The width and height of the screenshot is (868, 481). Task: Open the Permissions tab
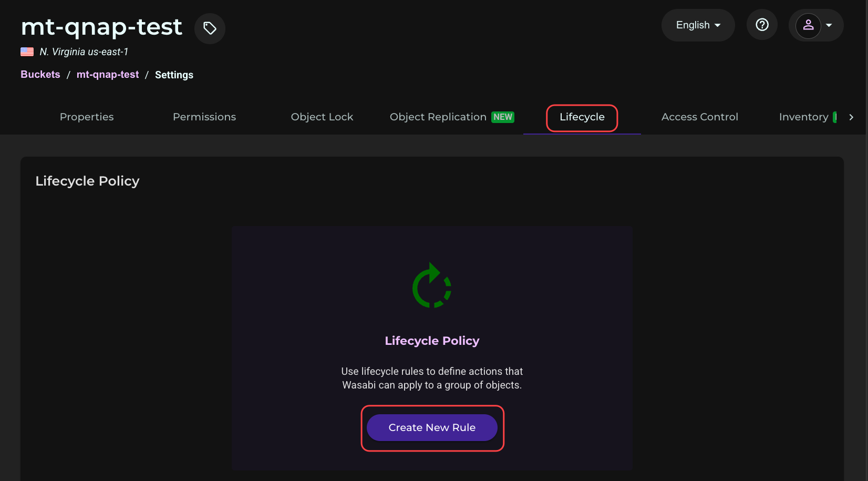204,117
